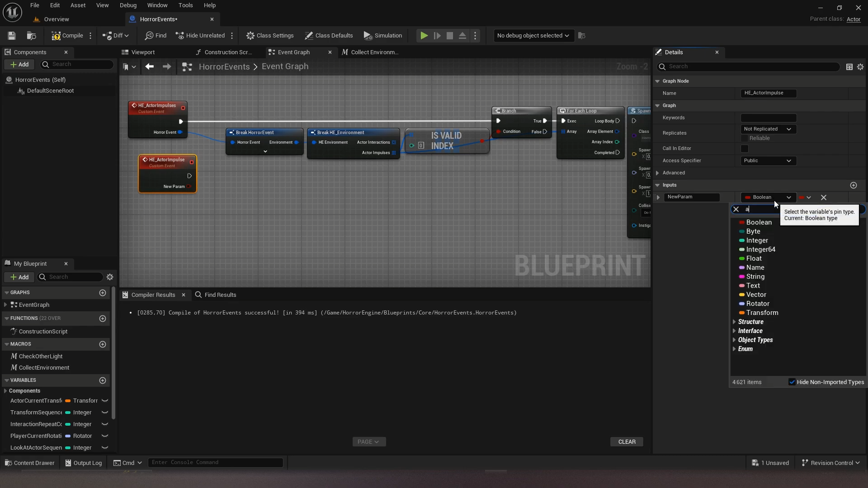The height and width of the screenshot is (488, 868).
Task: Click the debug object selector icon beside dropdown
Action: [x=582, y=36]
